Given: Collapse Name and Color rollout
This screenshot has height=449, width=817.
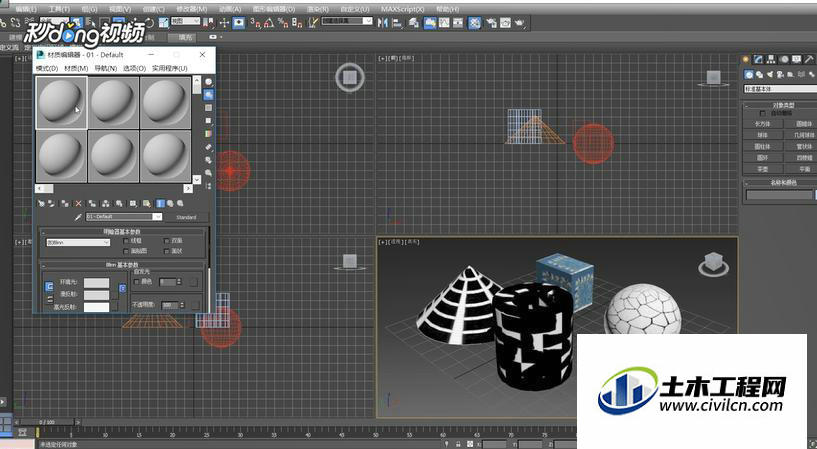Looking at the screenshot, I should tap(747, 184).
